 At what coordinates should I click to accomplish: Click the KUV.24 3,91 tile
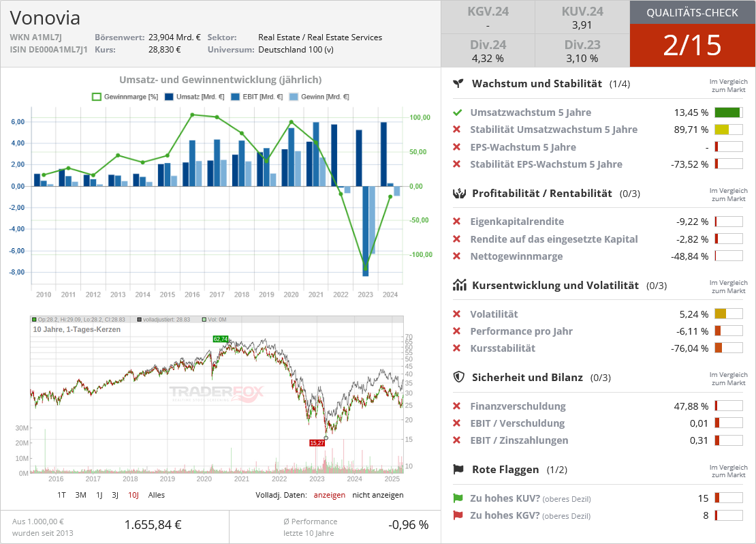582,17
